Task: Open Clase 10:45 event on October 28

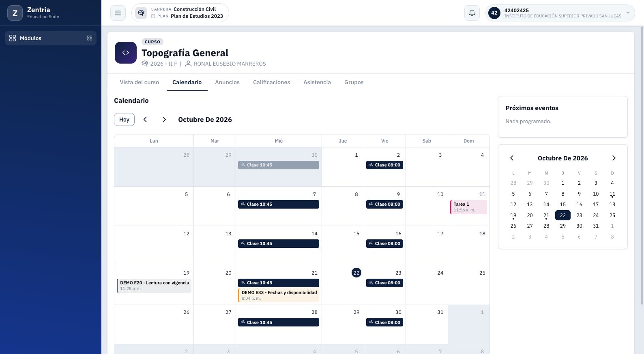Action: coord(279,322)
